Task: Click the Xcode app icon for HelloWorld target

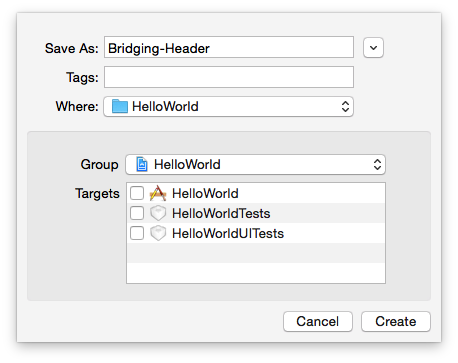Action: pyautogui.click(x=158, y=193)
